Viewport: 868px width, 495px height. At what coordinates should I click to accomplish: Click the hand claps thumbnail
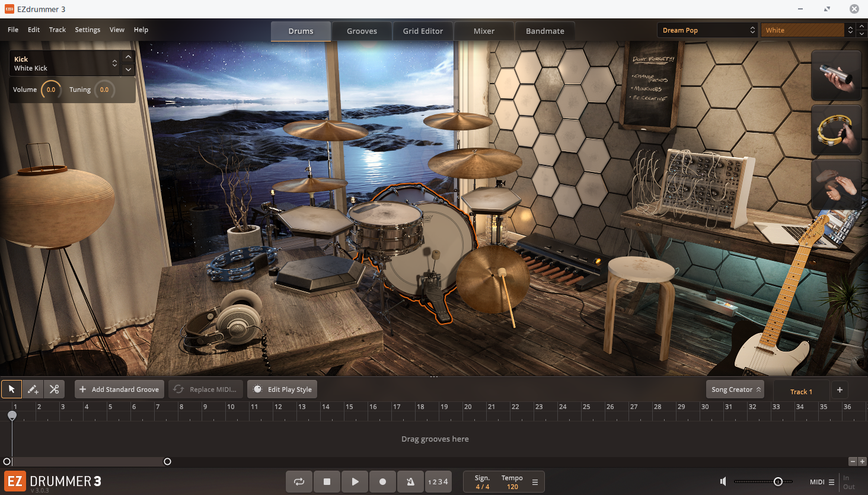click(x=836, y=184)
